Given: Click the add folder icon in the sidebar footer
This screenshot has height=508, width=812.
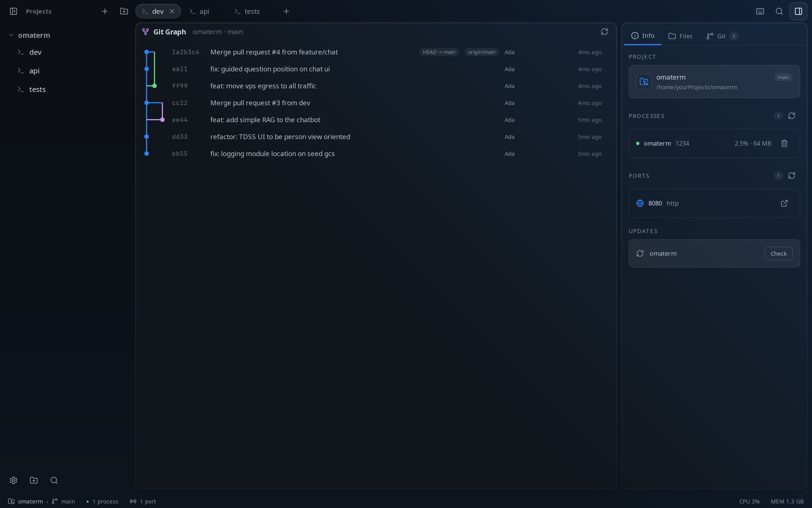Looking at the screenshot, I should pyautogui.click(x=34, y=480).
